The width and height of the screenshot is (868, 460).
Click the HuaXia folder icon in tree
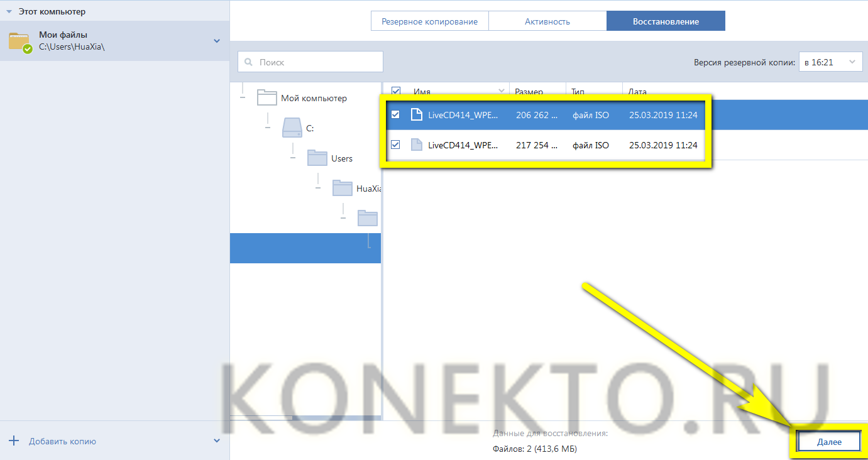343,188
